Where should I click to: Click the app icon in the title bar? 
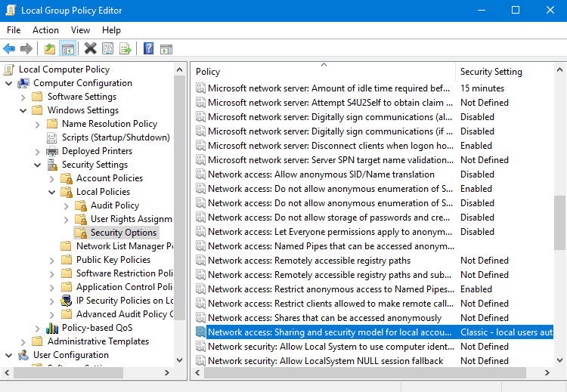(x=11, y=10)
